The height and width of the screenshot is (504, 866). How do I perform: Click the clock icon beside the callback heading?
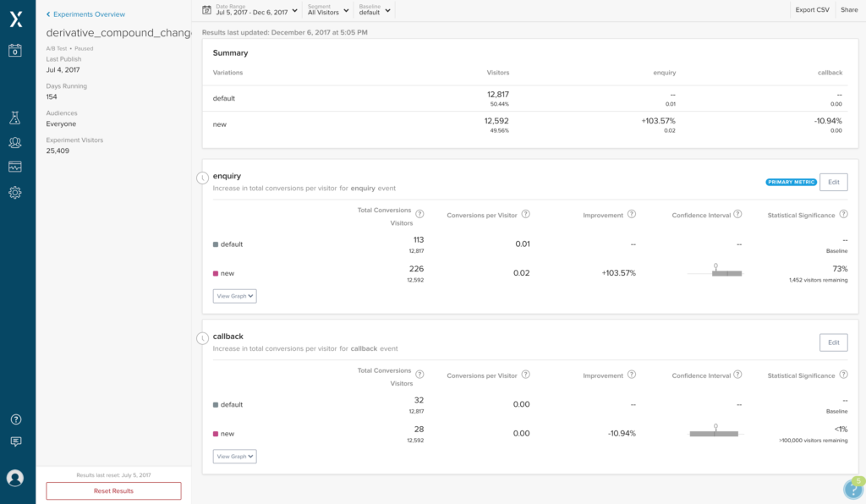coord(202,338)
